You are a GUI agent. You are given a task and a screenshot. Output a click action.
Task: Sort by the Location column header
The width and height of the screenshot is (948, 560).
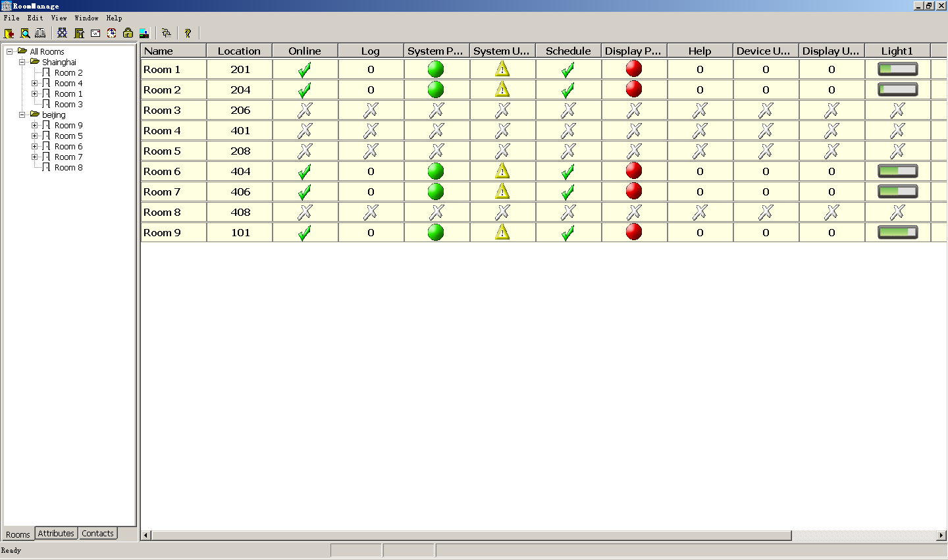point(239,51)
